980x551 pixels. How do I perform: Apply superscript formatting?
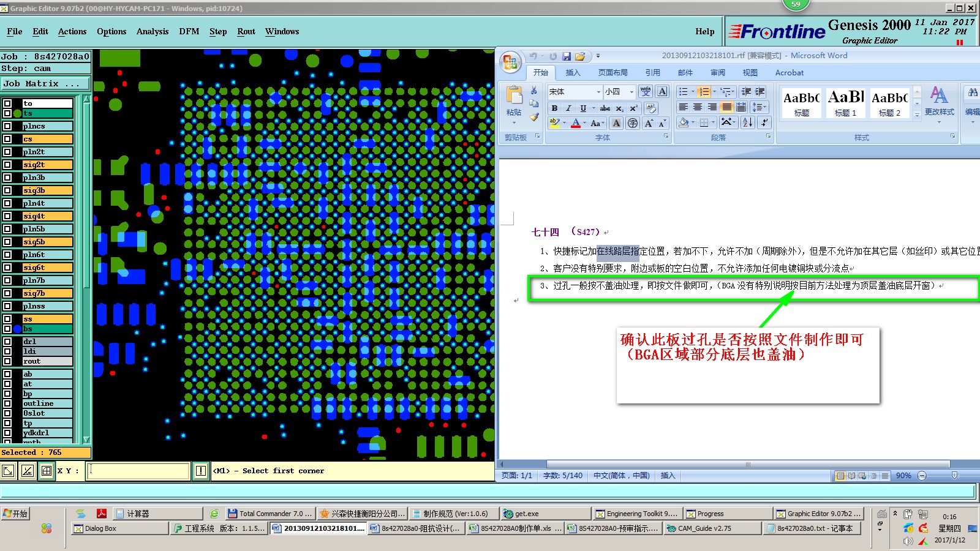point(633,108)
